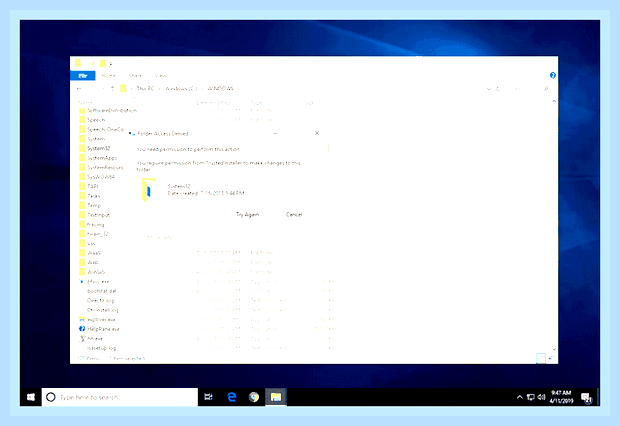This screenshot has height=426, width=620.
Task: Sort by the Type column header
Action: click(x=256, y=103)
